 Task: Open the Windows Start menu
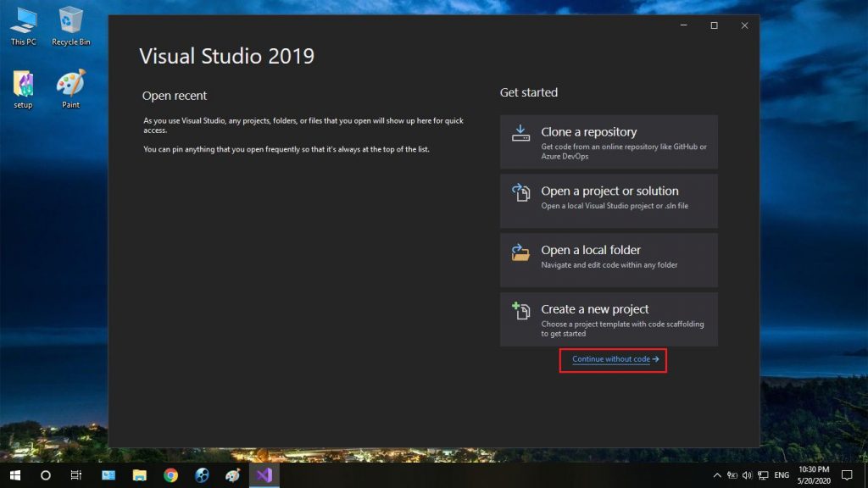click(x=14, y=475)
